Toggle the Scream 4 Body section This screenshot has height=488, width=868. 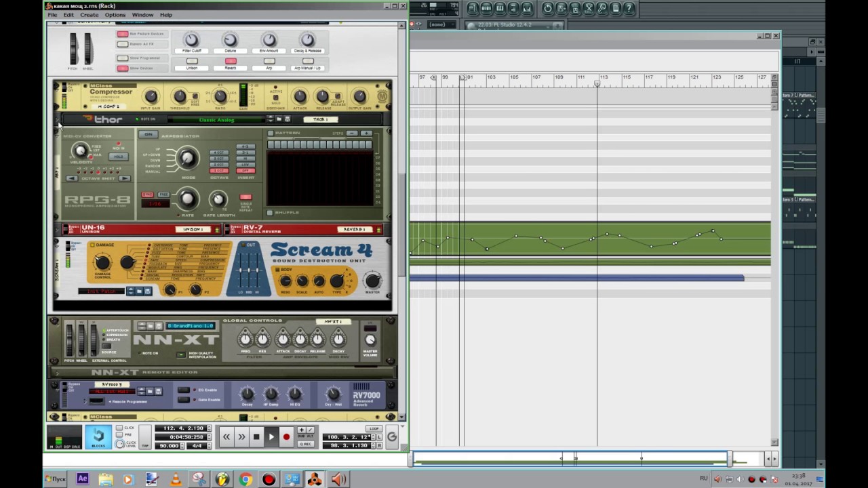pos(278,270)
